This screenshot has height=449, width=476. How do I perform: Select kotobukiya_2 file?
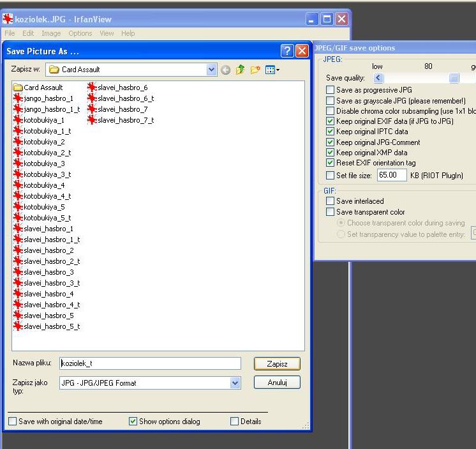(39, 142)
